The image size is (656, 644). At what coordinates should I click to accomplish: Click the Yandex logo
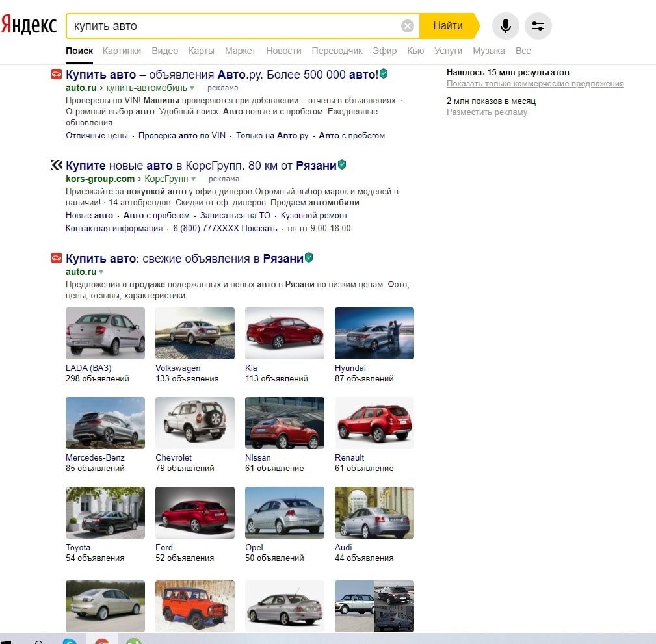29,25
